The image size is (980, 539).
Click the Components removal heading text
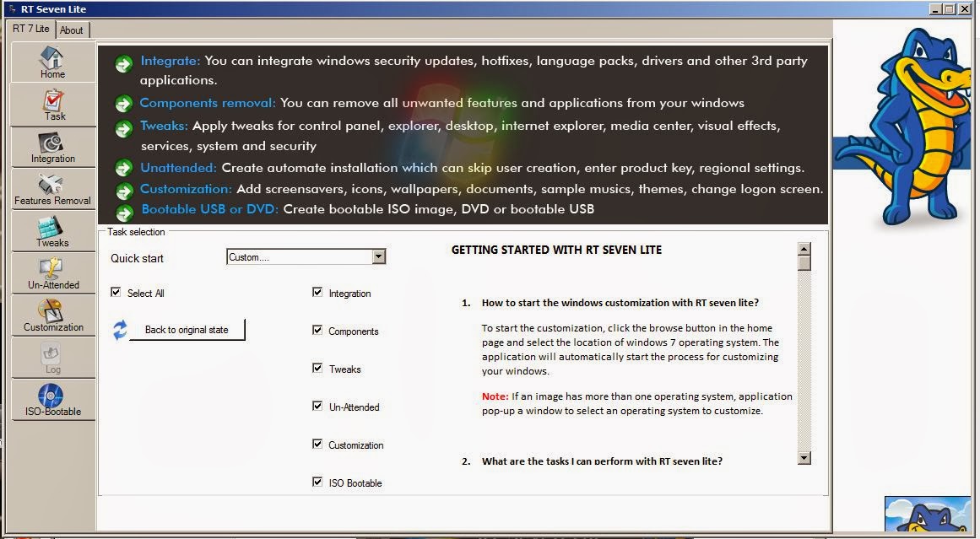(208, 103)
